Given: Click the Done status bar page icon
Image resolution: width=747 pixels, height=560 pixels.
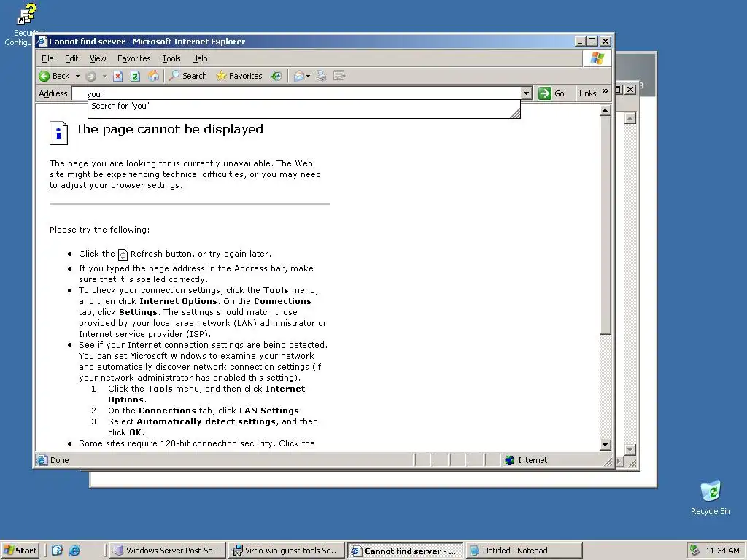Looking at the screenshot, I should pyautogui.click(x=42, y=460).
